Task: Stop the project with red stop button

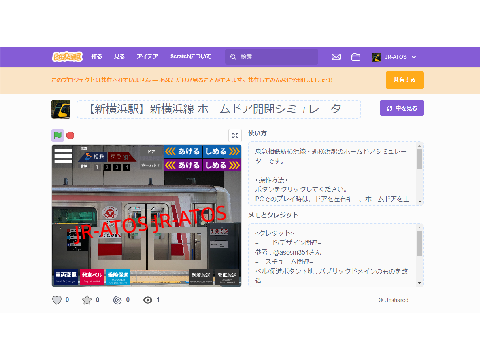Action: coord(70,135)
